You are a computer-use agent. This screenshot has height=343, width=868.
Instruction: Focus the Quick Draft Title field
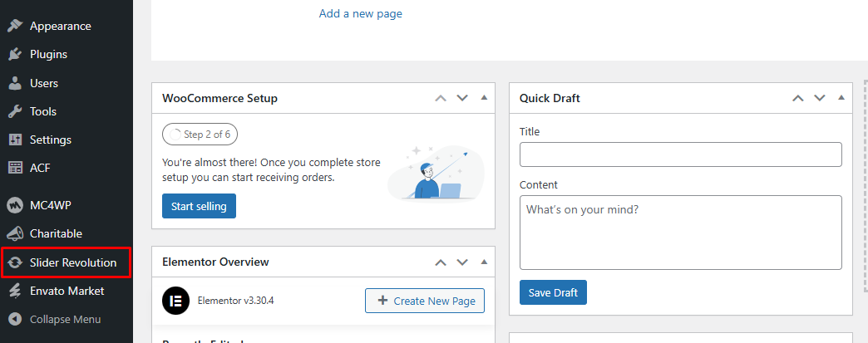(x=680, y=154)
